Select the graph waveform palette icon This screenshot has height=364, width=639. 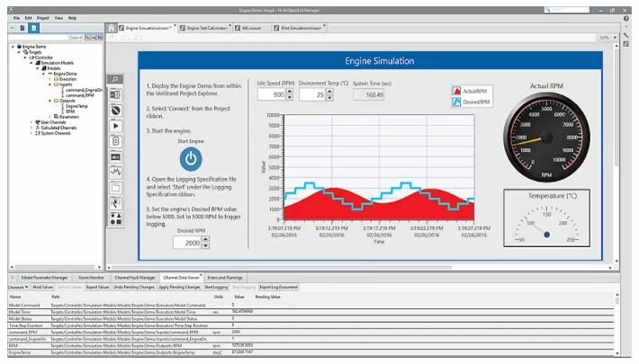click(115, 173)
